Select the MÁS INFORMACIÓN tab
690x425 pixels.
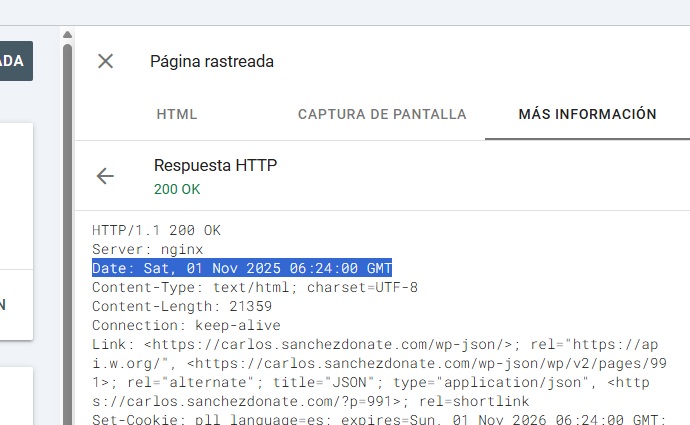pyautogui.click(x=587, y=114)
